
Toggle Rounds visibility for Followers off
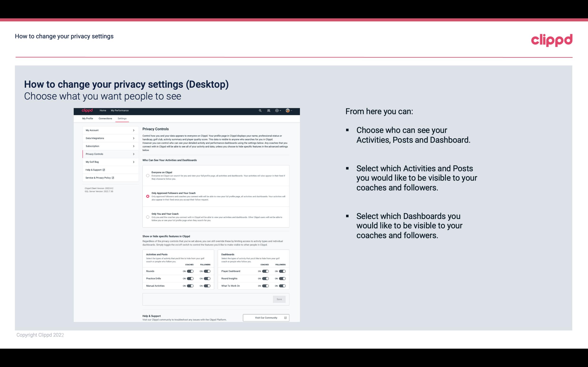pyautogui.click(x=207, y=271)
